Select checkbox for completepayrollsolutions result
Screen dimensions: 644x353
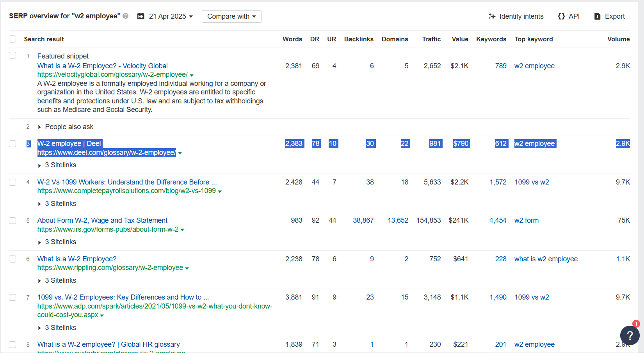12,182
